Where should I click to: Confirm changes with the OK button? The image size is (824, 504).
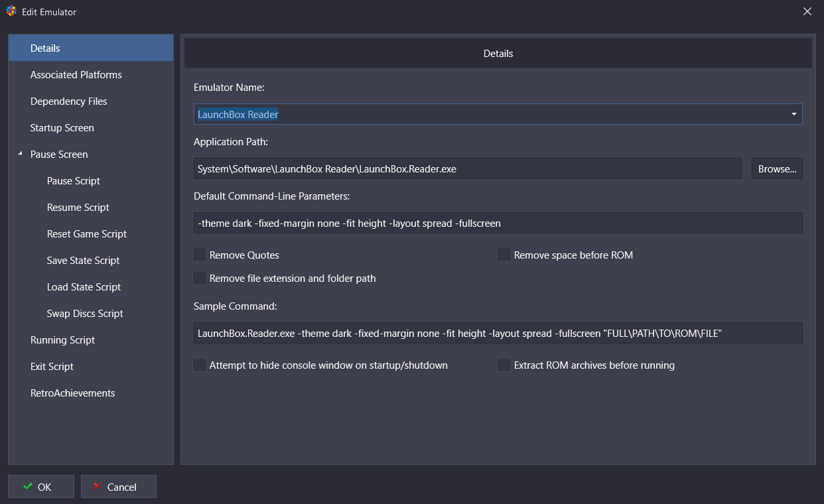pos(41,486)
